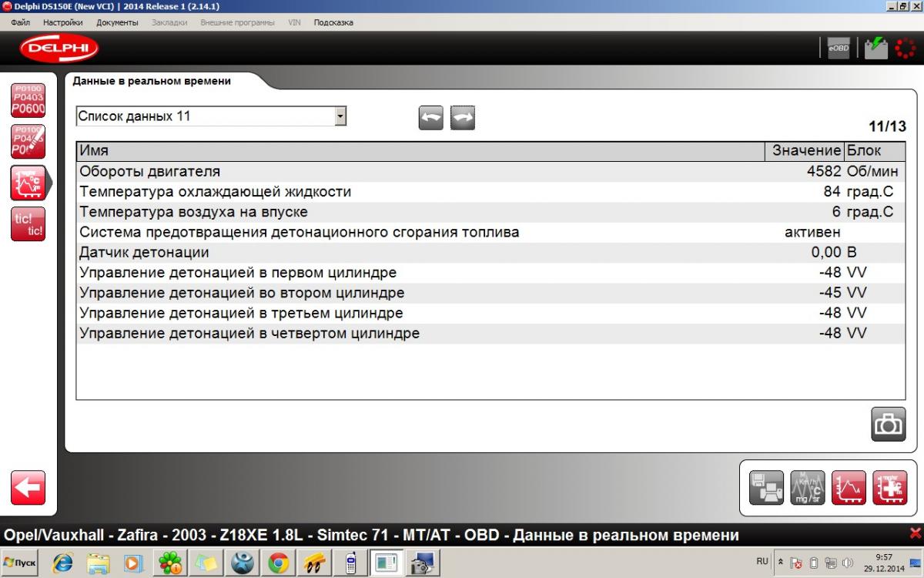Screen dimensions: 924x578
Task: Click the 11/13 page counter
Action: point(888,126)
